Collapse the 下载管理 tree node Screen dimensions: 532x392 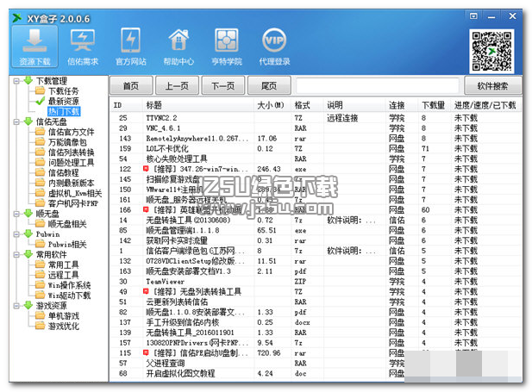16,81
